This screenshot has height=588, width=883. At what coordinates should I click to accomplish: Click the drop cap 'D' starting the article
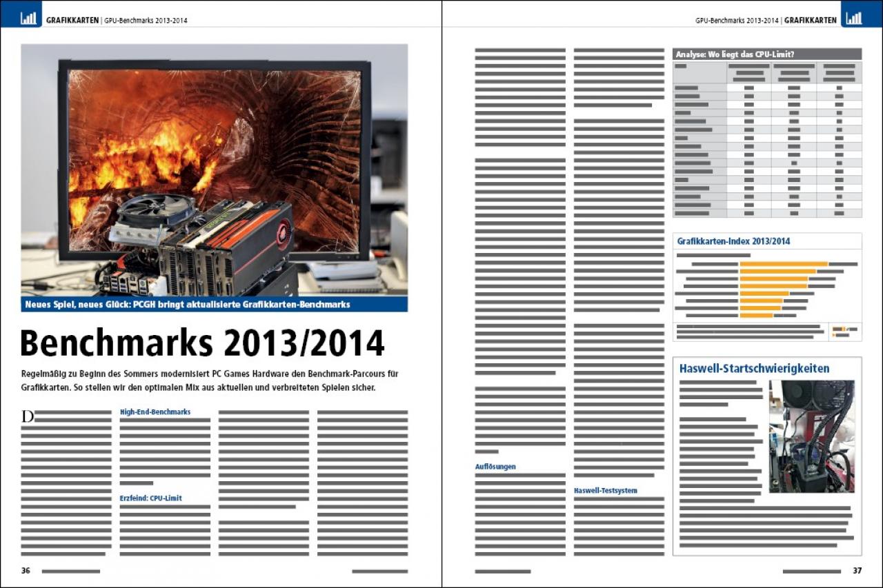click(28, 416)
